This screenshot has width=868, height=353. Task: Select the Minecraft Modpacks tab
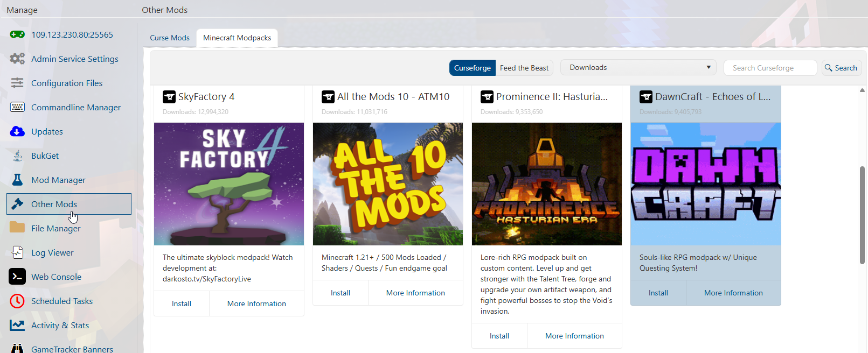tap(237, 38)
